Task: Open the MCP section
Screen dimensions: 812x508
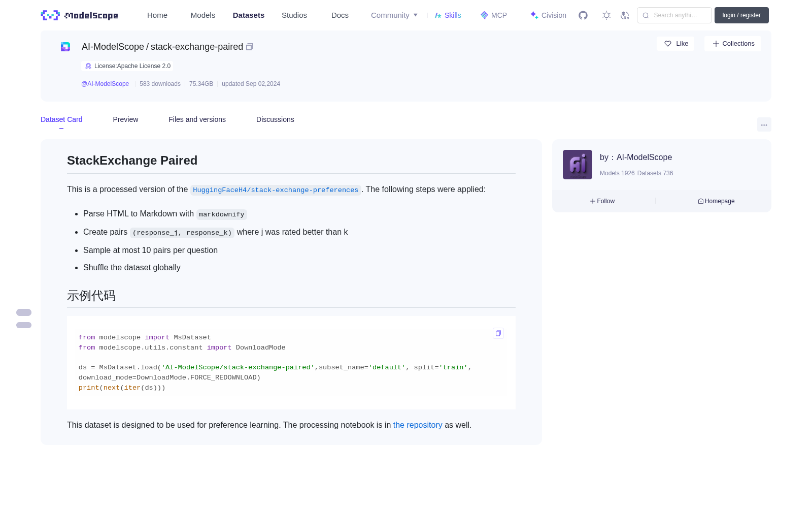Action: [493, 15]
